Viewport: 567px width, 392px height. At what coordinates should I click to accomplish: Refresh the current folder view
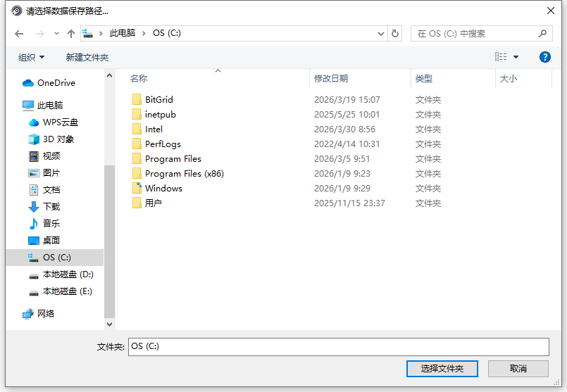(x=395, y=33)
